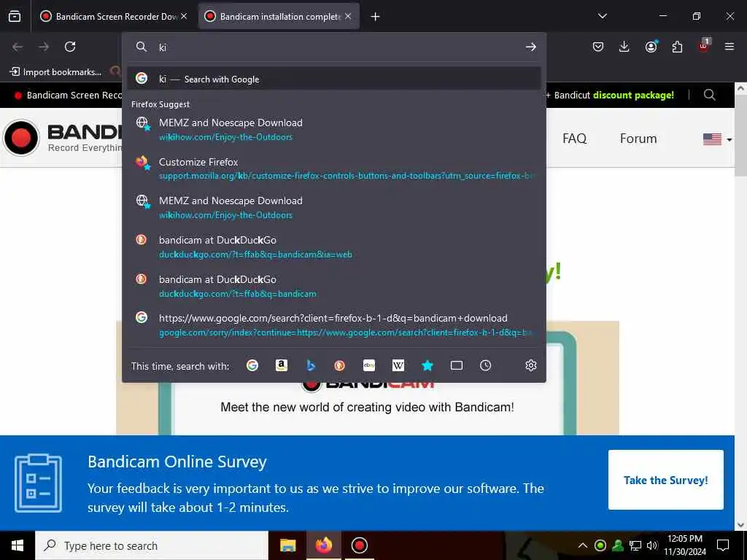Pick DuckDuckGo suggestion ending in ia=web
The width and height of the screenshot is (747, 560).
pyautogui.click(x=334, y=246)
